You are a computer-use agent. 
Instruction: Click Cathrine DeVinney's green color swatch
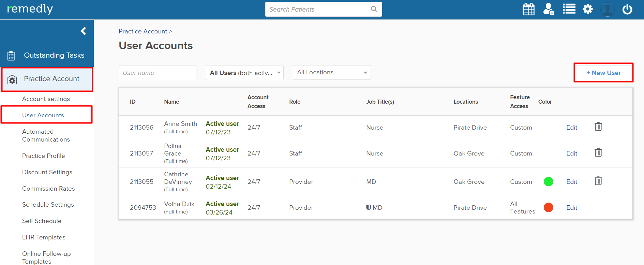point(548,181)
